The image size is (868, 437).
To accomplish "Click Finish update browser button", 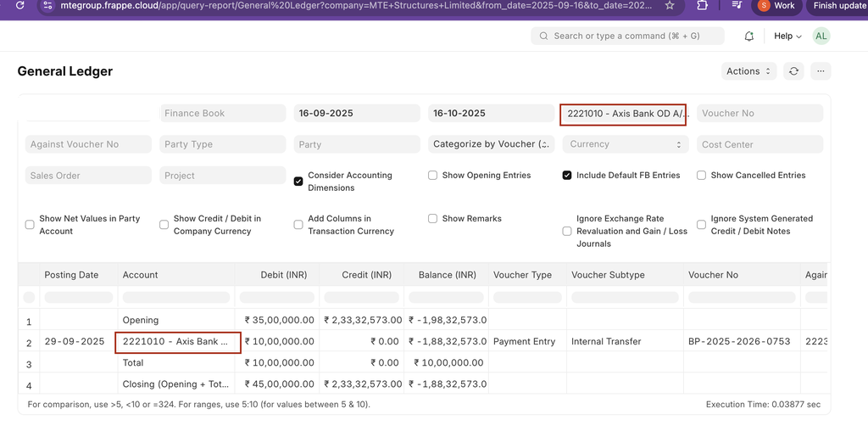I will pos(837,6).
